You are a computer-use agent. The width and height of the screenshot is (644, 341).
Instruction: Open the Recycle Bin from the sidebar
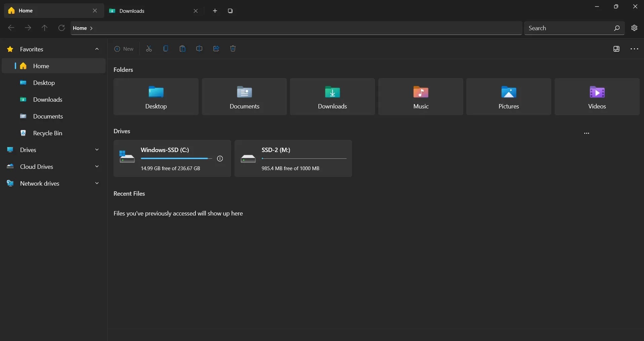pyautogui.click(x=47, y=133)
